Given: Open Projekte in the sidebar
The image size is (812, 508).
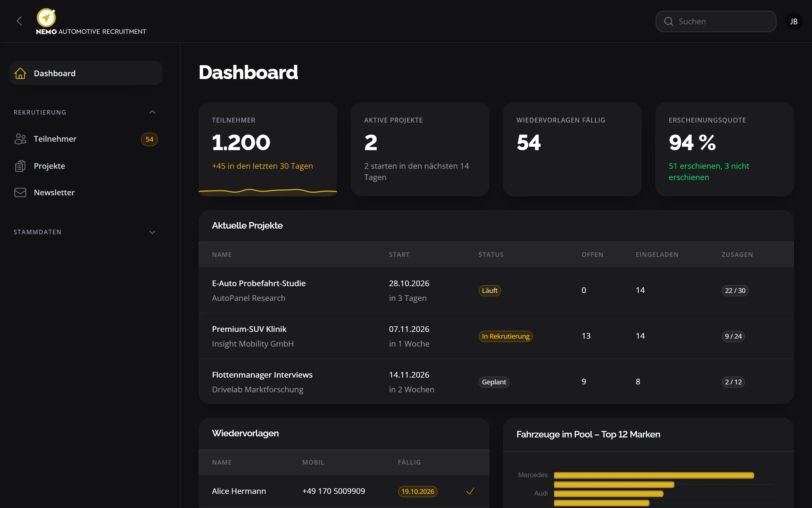Looking at the screenshot, I should tap(86, 166).
